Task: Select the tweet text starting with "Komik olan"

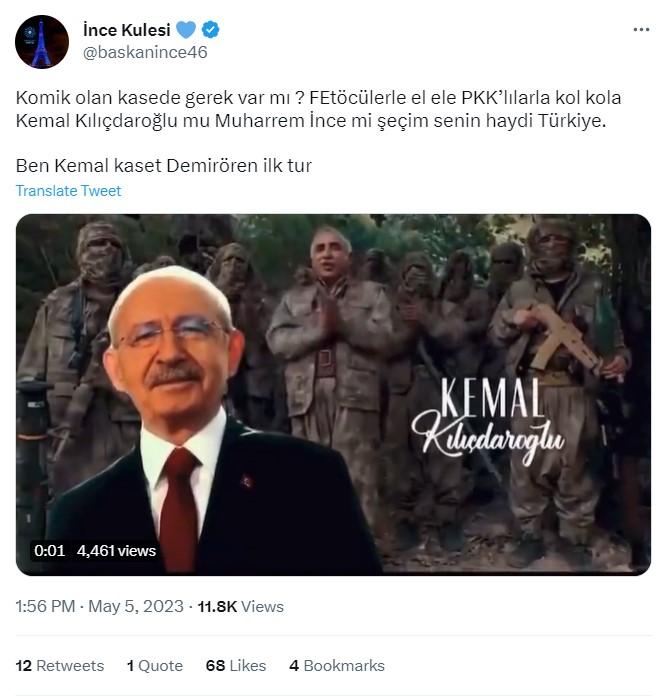Action: pos(318,109)
